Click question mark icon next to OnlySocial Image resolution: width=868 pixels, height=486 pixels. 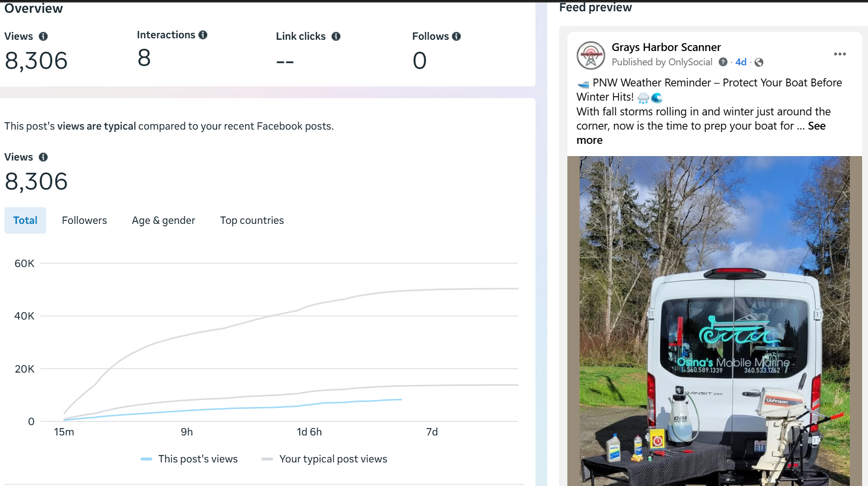[x=723, y=62]
